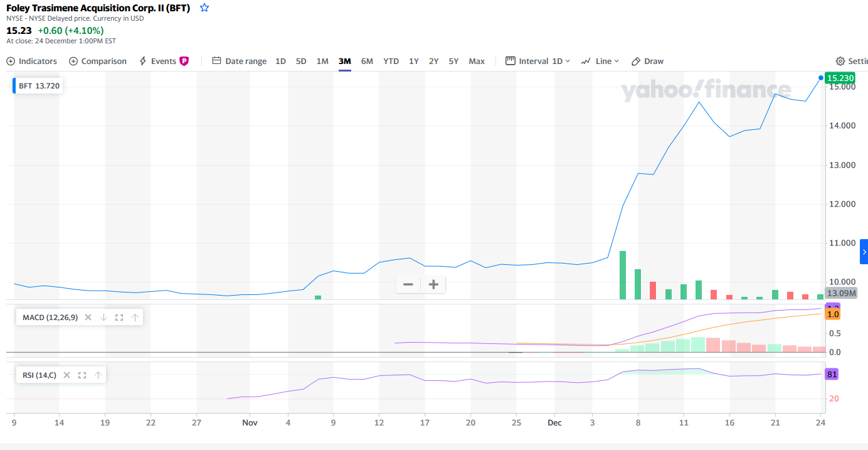The height and width of the screenshot is (450, 868).
Task: Open the Date range picker
Action: click(x=239, y=61)
